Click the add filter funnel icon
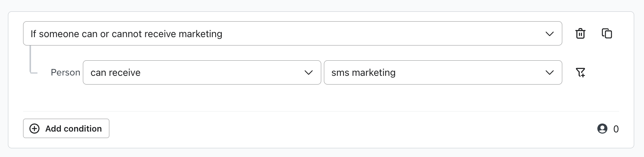This screenshot has width=644, height=157. tap(580, 72)
